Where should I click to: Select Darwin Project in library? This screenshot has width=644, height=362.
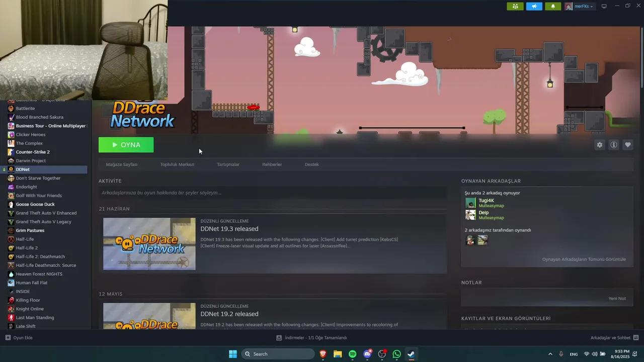[x=31, y=160]
